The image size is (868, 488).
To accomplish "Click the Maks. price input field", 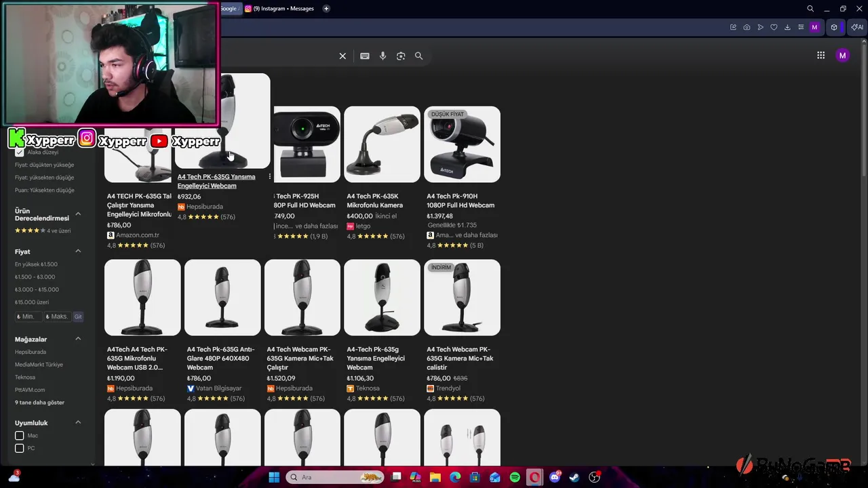I will [x=57, y=317].
